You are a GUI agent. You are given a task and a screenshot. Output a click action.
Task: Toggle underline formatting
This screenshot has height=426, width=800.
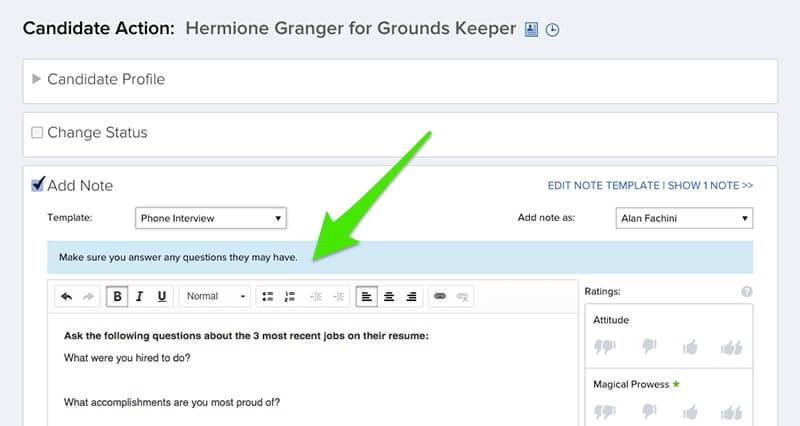[162, 296]
